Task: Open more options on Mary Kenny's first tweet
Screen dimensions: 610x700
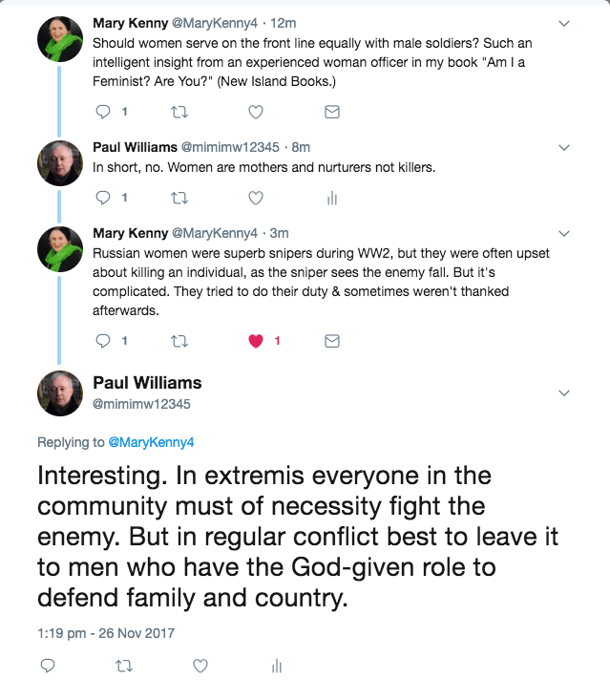Action: pyautogui.click(x=564, y=23)
